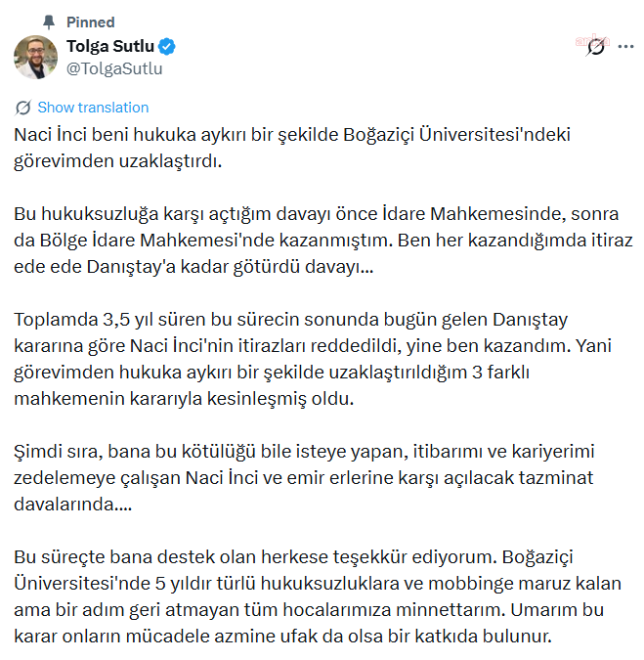Click the icon beside "Show translation"
Image resolution: width=644 pixels, height=660 pixels.
[23, 108]
